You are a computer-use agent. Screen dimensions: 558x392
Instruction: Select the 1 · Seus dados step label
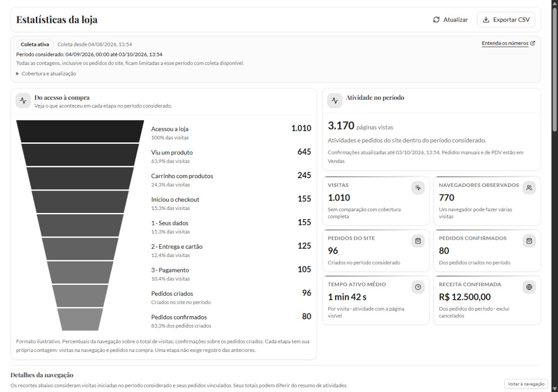point(170,223)
